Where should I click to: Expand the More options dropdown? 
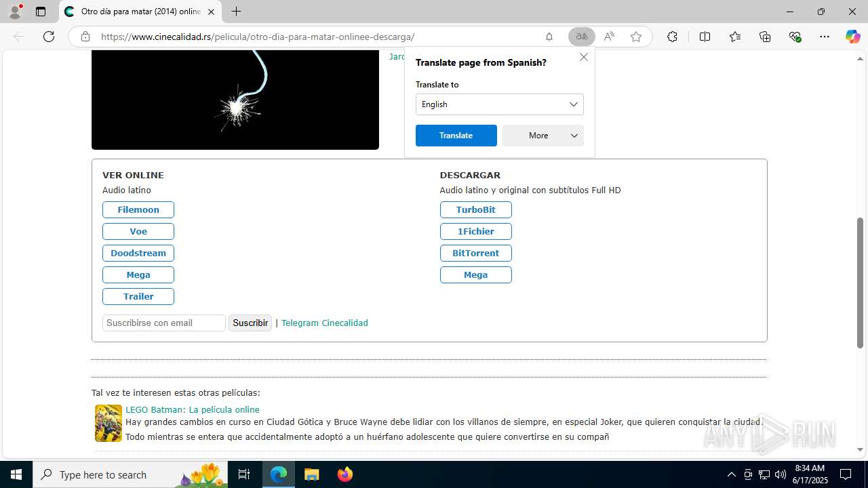pos(542,136)
